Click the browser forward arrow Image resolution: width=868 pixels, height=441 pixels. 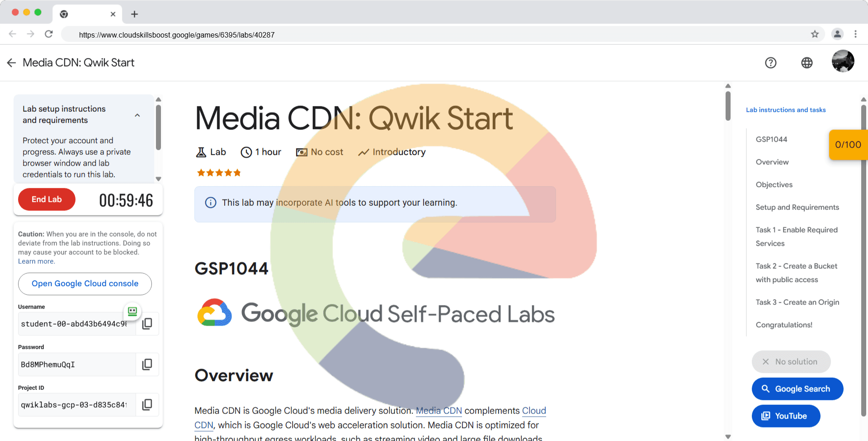[30, 34]
